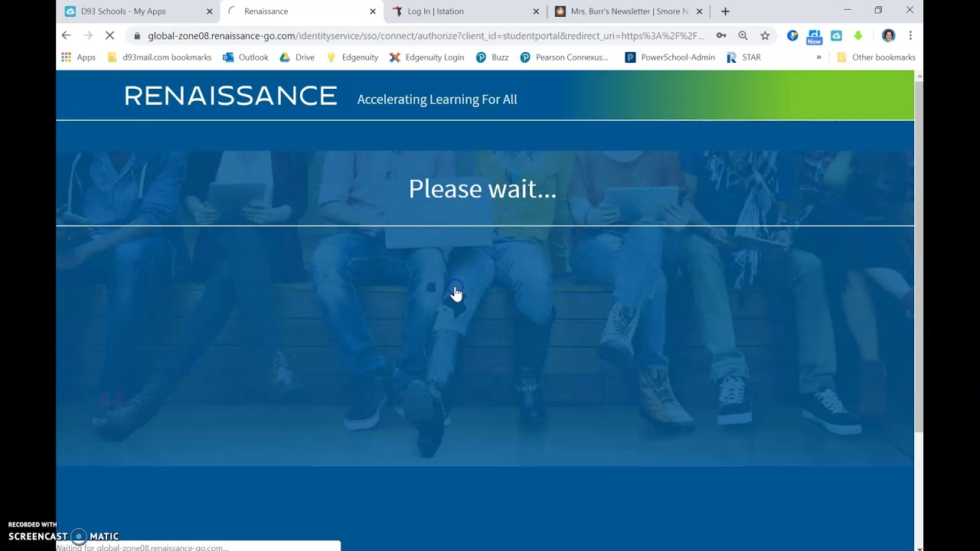Open a new browser tab
The height and width of the screenshot is (551, 980).
725,11
